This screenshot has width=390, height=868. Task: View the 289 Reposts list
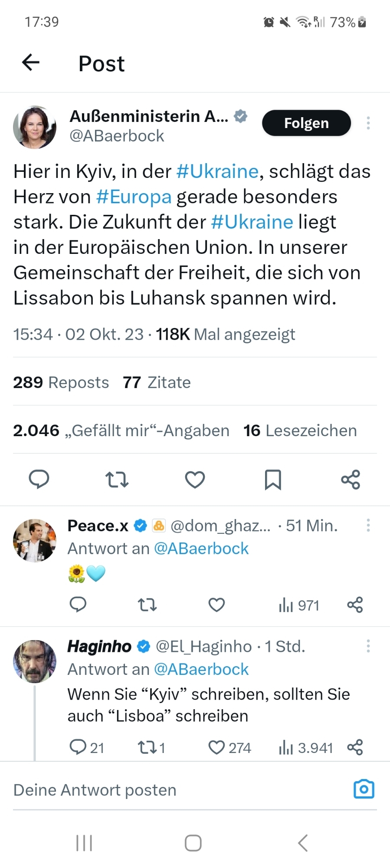tap(61, 382)
